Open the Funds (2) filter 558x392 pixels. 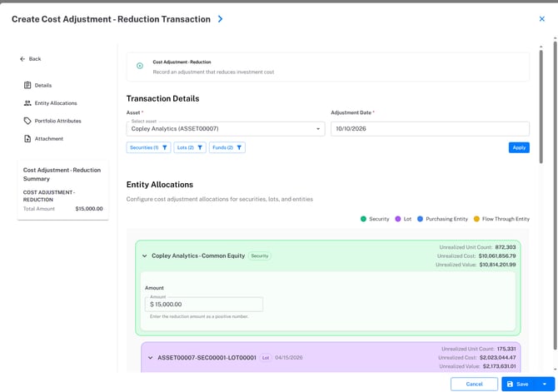tap(227, 147)
